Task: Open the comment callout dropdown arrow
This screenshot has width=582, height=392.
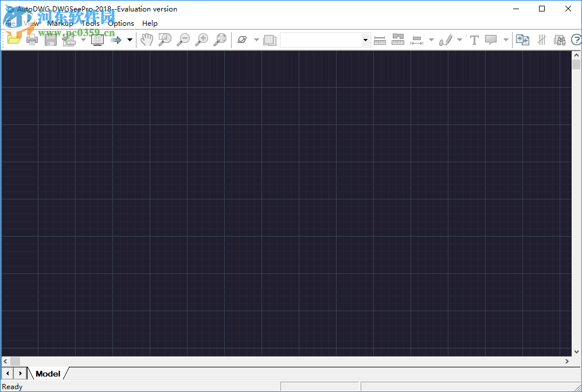Action: (505, 40)
